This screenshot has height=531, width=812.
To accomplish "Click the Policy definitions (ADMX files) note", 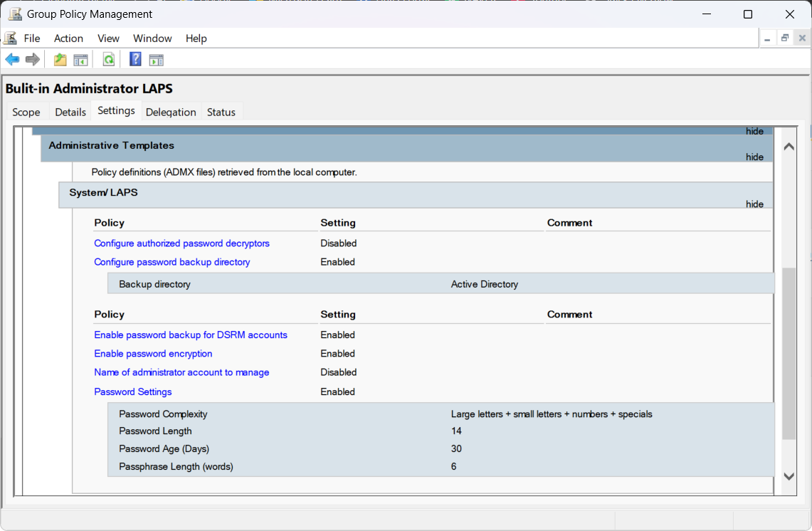I will click(224, 172).
